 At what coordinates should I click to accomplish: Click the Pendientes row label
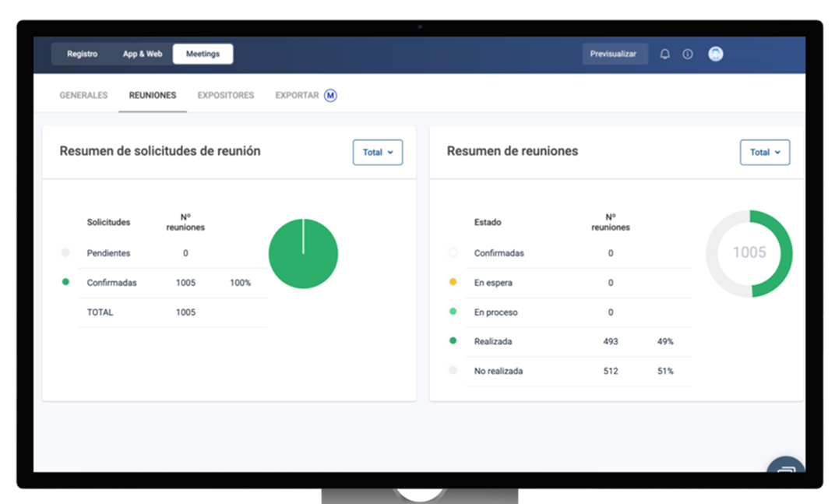(x=108, y=253)
